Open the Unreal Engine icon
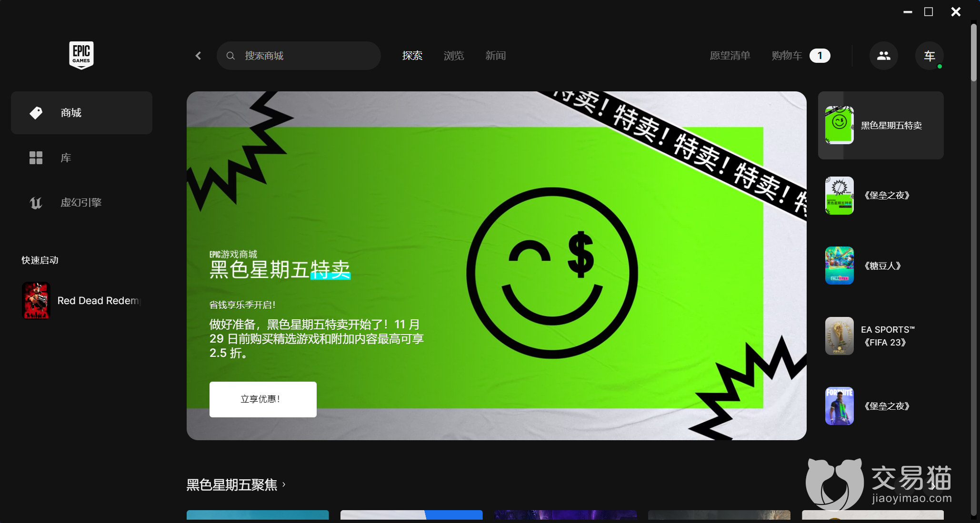980x523 pixels. click(x=36, y=203)
